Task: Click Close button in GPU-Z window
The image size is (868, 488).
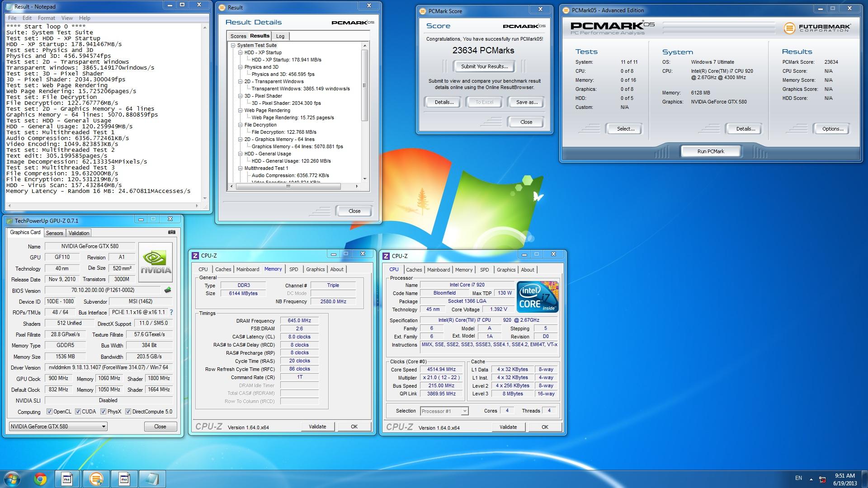Action: (160, 427)
